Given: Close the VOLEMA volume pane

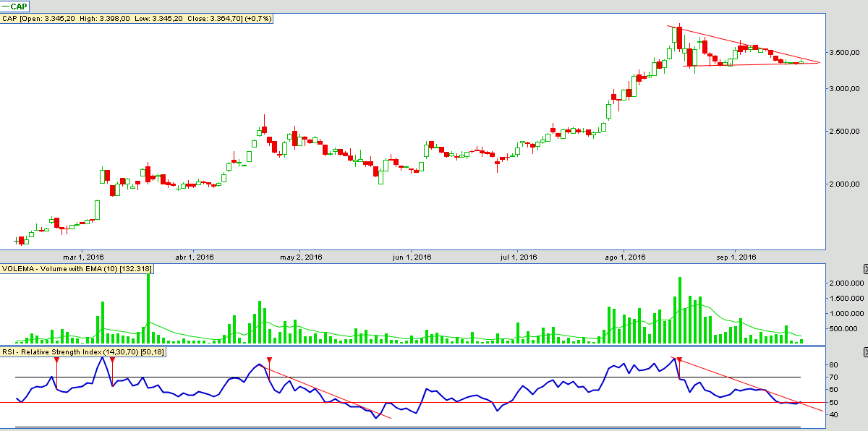Looking at the screenshot, I should [865, 268].
